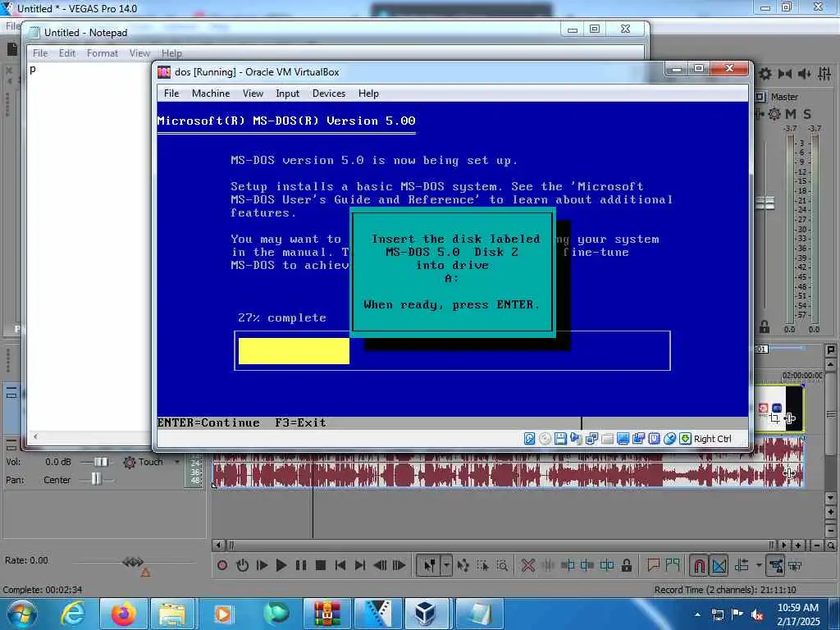This screenshot has height=630, width=840.
Task: Click Play From Start in VEGAS transport
Action: 262,565
